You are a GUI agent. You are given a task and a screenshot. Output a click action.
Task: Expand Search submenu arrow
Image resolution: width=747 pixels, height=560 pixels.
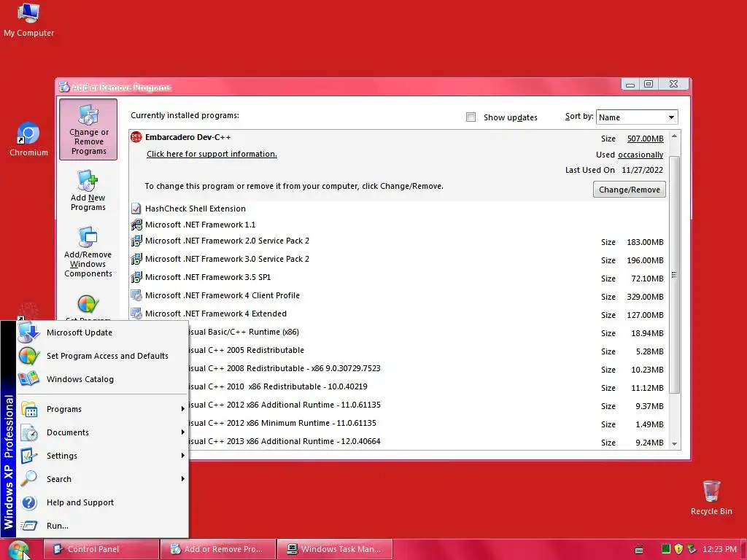click(182, 479)
